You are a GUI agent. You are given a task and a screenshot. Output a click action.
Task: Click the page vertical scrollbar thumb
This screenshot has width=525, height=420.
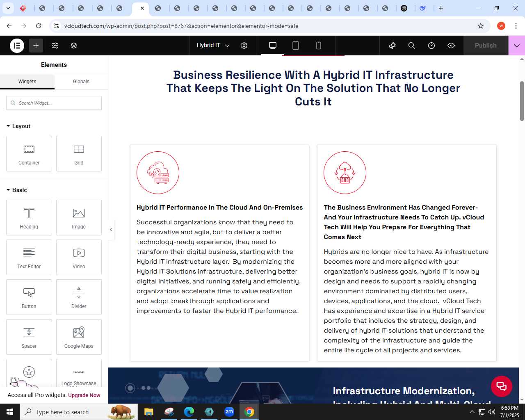522,101
